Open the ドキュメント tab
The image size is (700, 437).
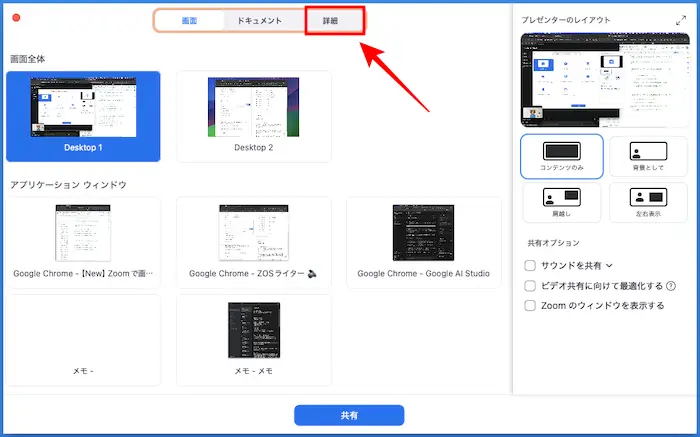258,21
